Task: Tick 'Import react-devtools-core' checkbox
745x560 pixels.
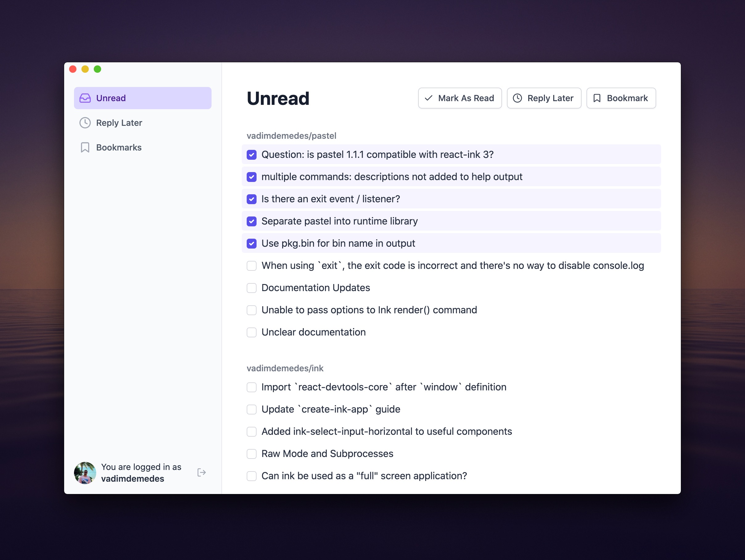Action: coord(252,388)
